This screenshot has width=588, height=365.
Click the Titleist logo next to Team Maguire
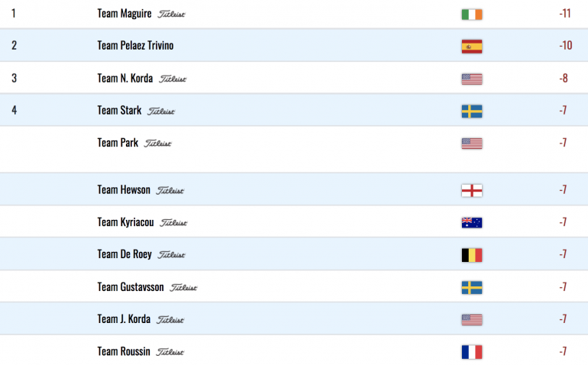click(171, 15)
